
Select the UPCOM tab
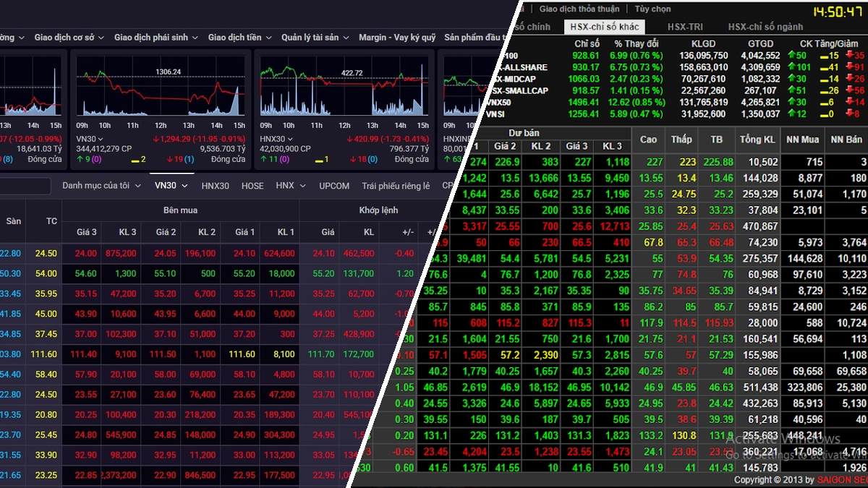(x=334, y=186)
